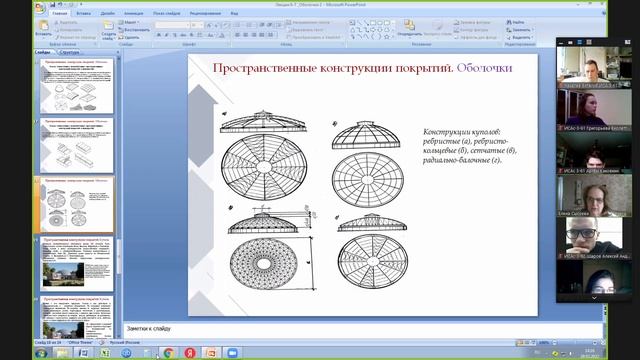Screen dimensions: 640x360
Task: Expand the shapes gallery more arrow
Action: click(x=393, y=37)
